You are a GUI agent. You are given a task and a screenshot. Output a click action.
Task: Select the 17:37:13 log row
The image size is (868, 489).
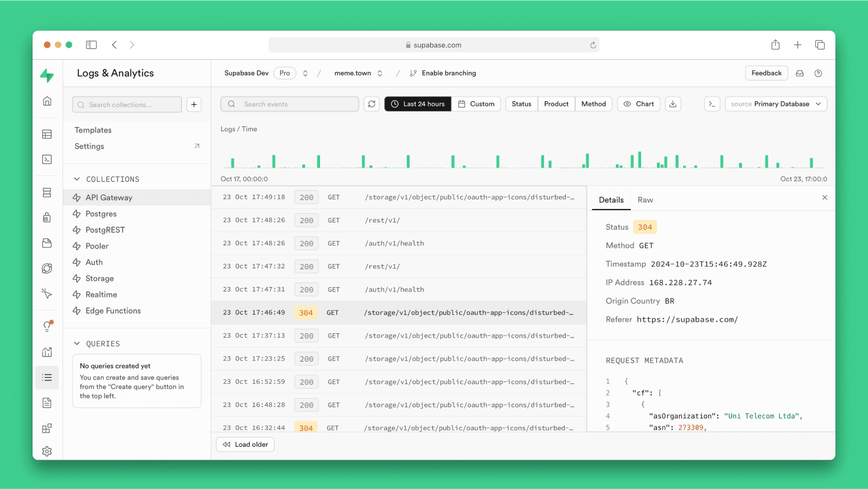(399, 336)
